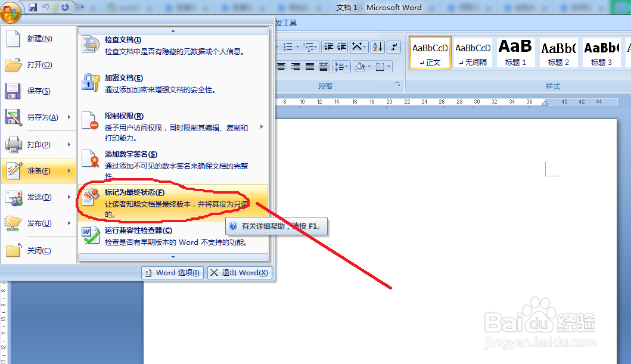Click the multilevel list icon
The width and height of the screenshot is (631, 364).
click(x=308, y=47)
